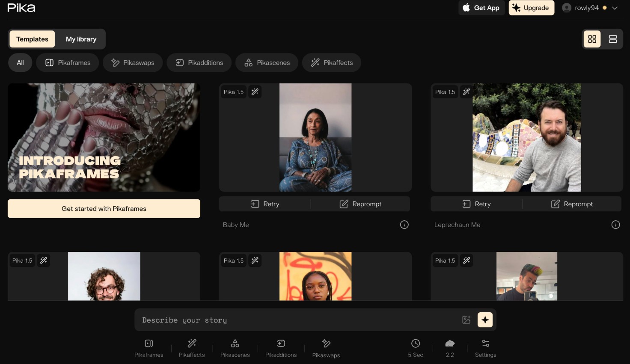Switch to the My library tab
The image size is (630, 364).
tap(81, 39)
